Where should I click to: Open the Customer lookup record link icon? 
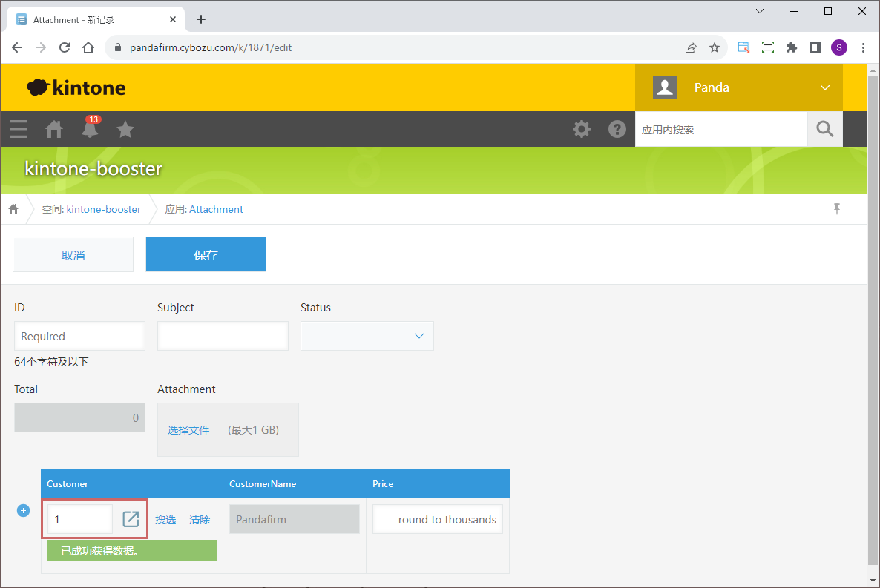point(131,519)
